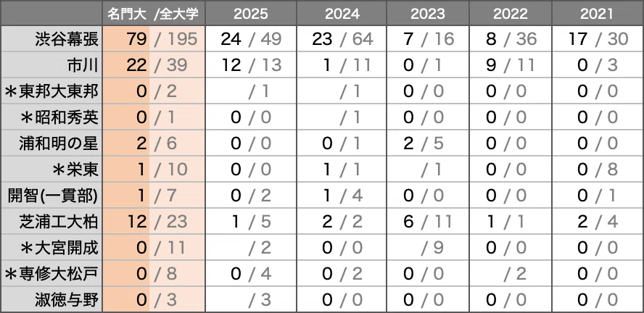Click the ＊専修大松戸 row label
The height and width of the screenshot is (313, 644).
pyautogui.click(x=51, y=273)
